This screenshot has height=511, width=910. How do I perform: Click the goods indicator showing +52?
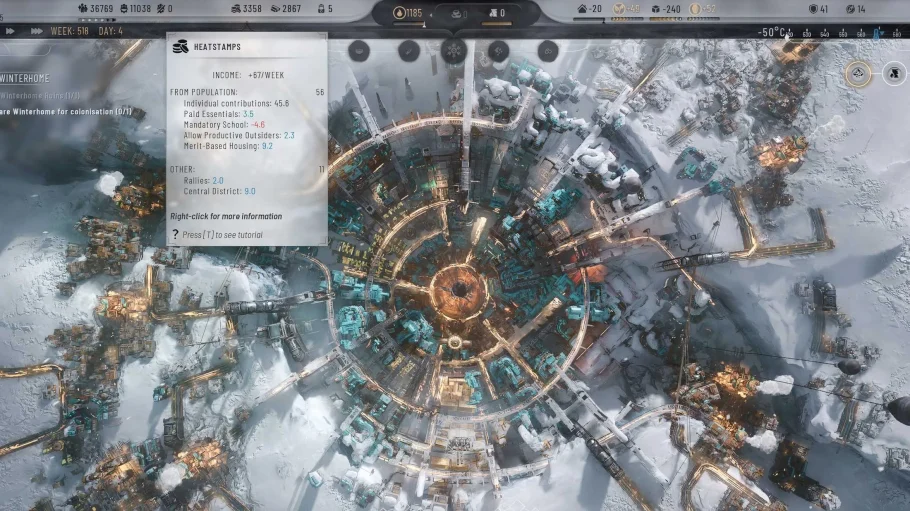pyautogui.click(x=703, y=9)
